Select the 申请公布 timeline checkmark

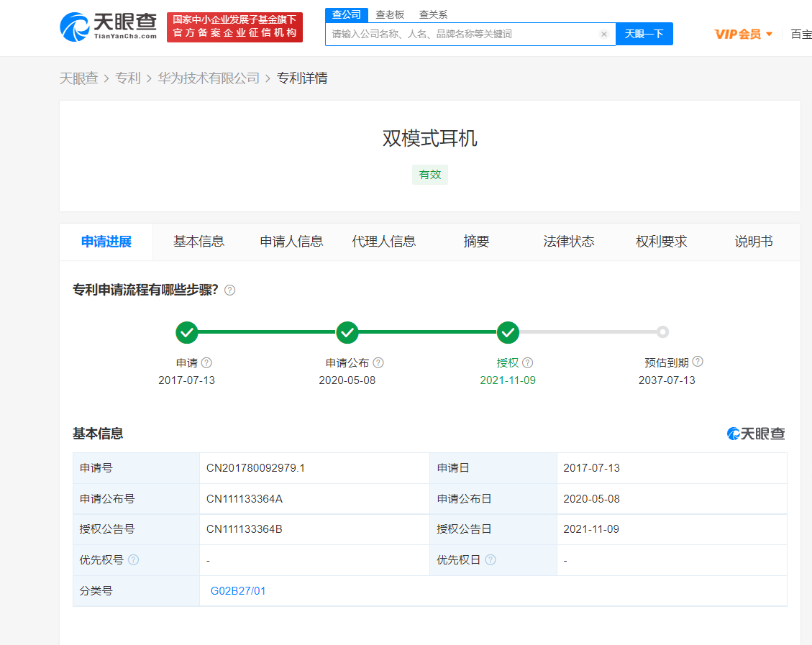click(347, 332)
